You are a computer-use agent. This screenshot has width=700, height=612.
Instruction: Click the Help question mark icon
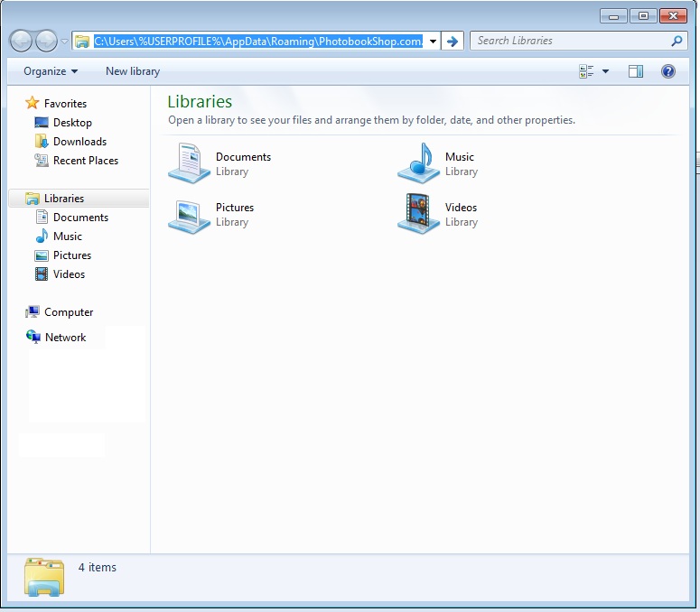pyautogui.click(x=668, y=71)
